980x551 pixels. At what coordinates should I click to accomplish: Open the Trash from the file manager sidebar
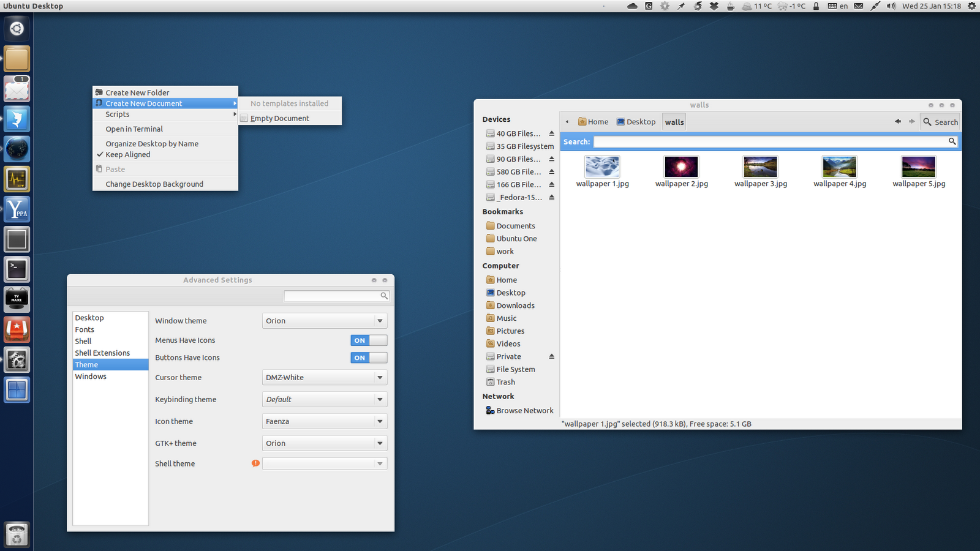click(x=505, y=382)
